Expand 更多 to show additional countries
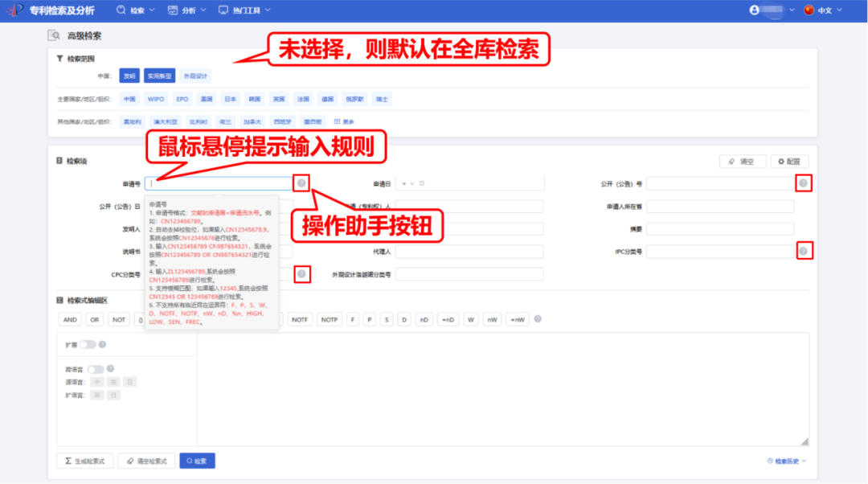The image size is (868, 484). [x=345, y=121]
